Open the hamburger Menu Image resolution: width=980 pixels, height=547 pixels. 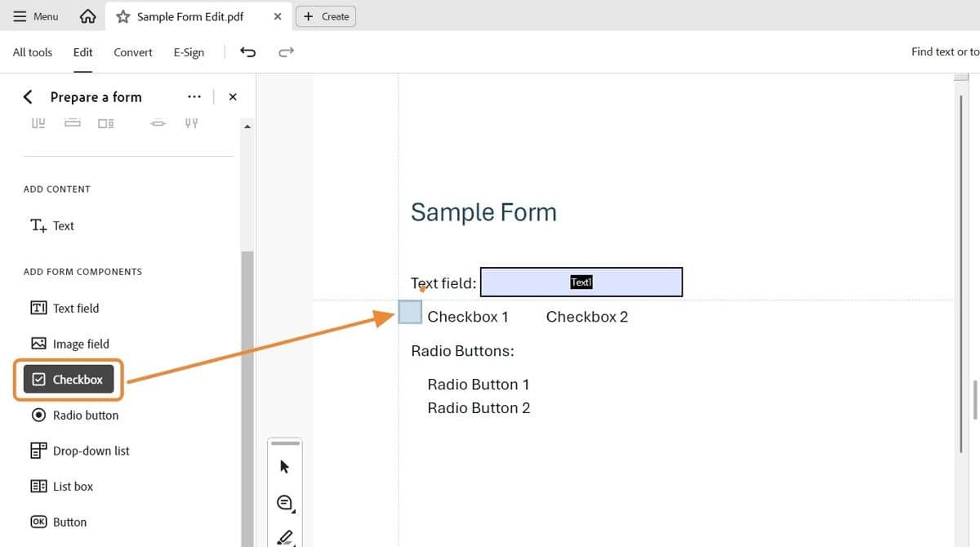(35, 16)
